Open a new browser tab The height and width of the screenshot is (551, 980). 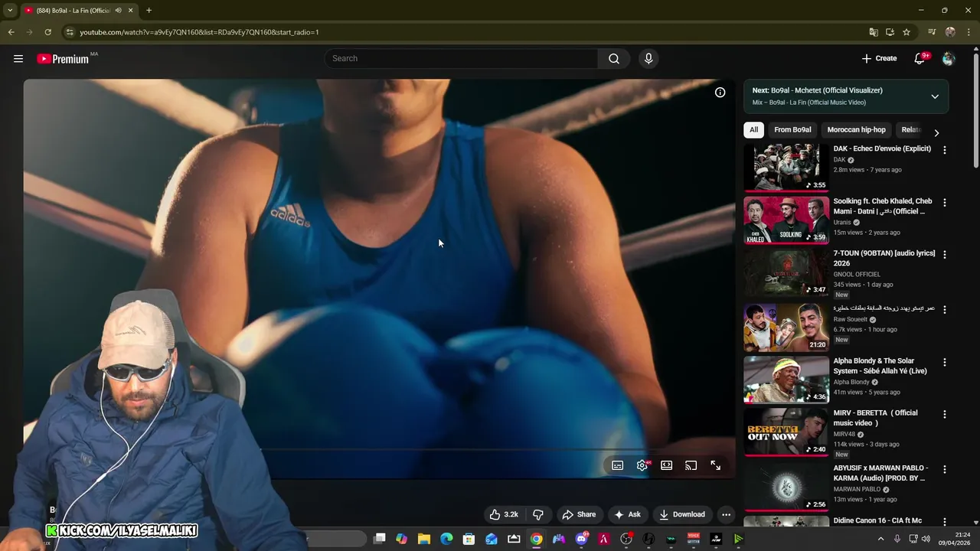pyautogui.click(x=149, y=11)
